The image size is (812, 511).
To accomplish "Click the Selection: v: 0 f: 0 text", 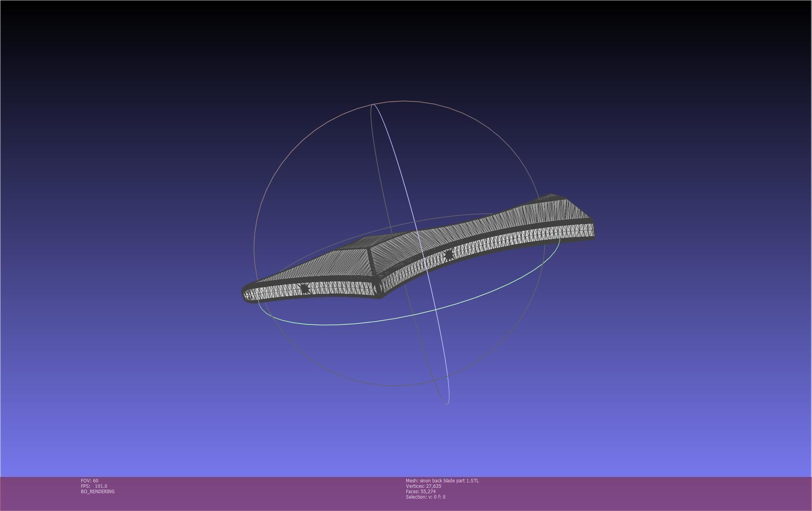I will click(425, 497).
